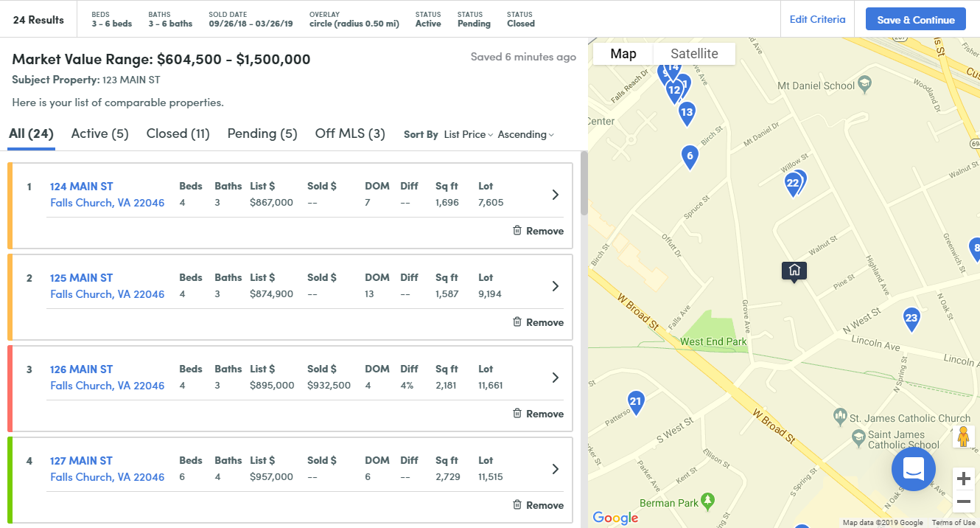Click the Sold Date range criteria

click(x=251, y=19)
